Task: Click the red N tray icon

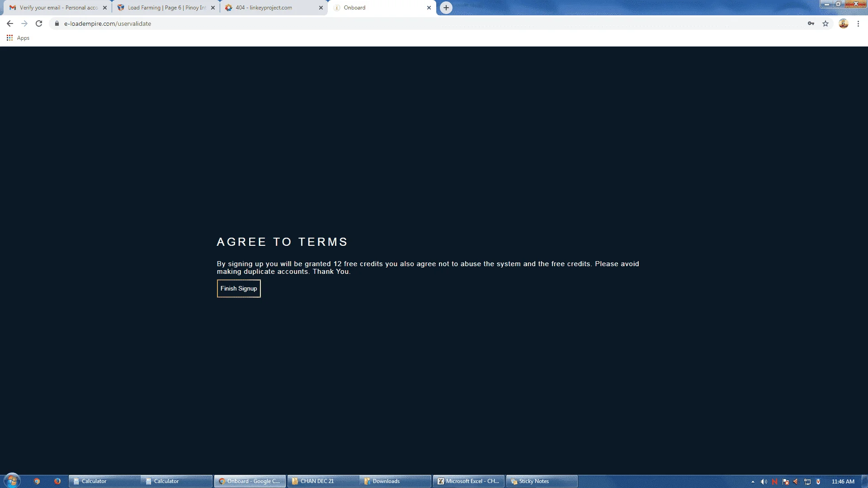Action: coord(774,482)
